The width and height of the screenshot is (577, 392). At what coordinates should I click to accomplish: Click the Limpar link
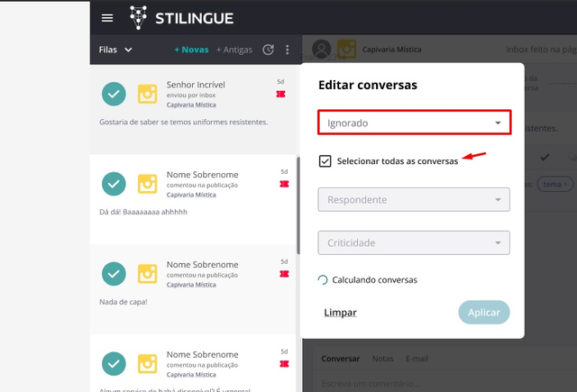(341, 313)
